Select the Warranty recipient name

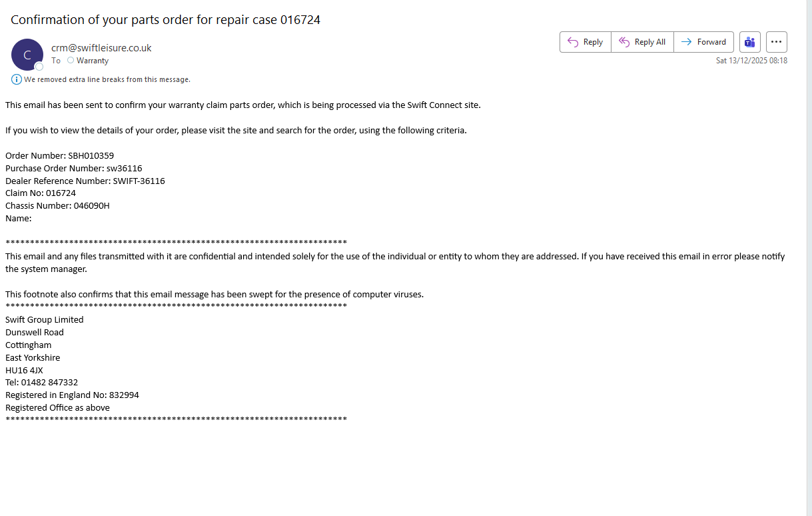93,61
